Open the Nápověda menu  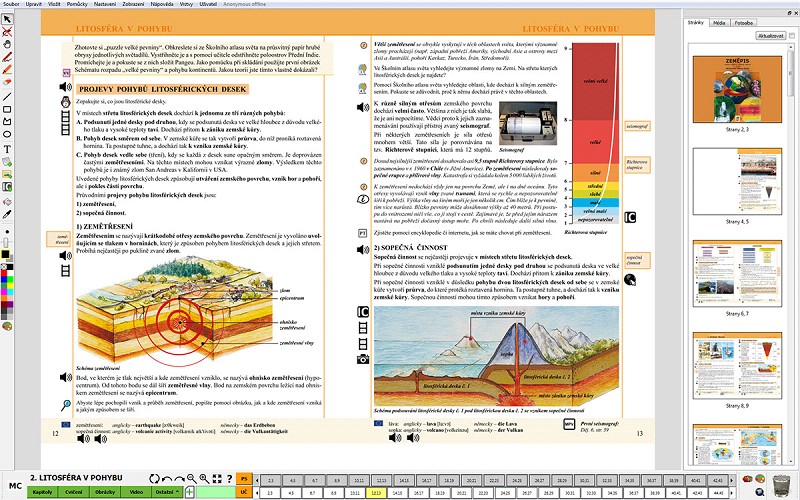tap(162, 4)
